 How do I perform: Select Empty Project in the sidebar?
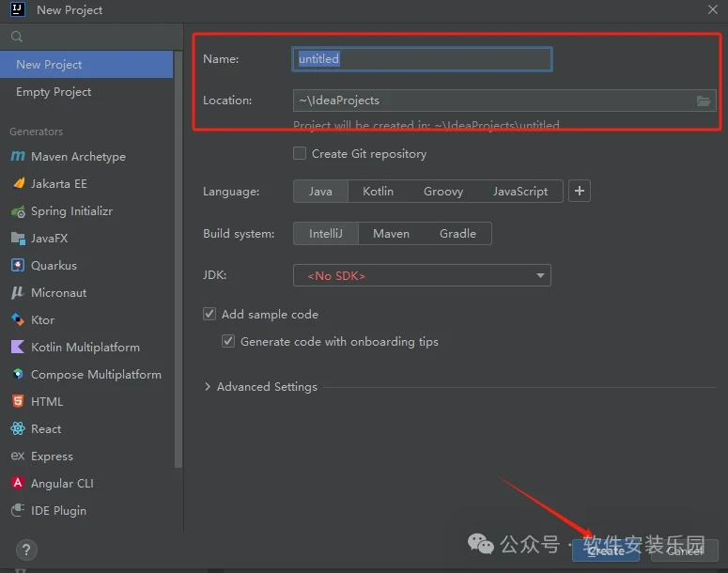[54, 92]
